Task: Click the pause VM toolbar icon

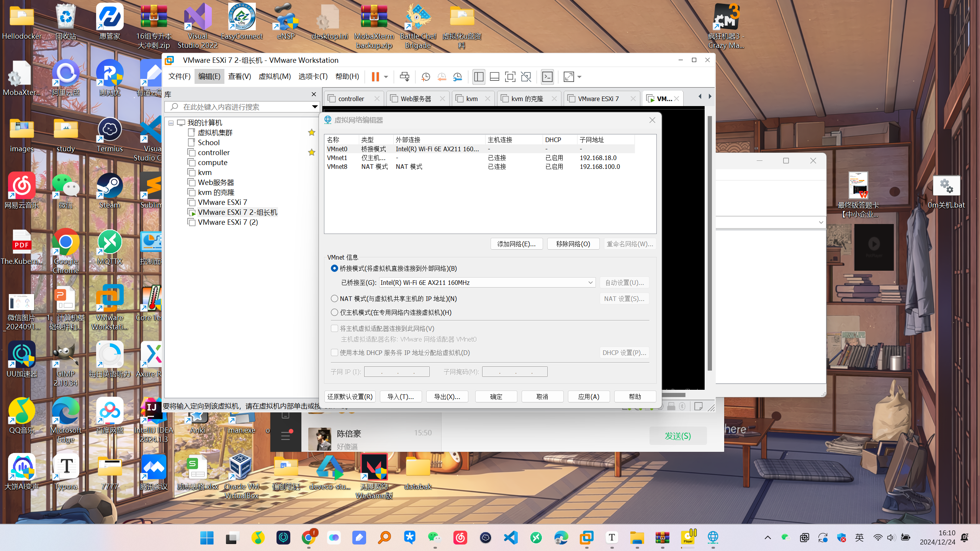Action: click(x=375, y=77)
